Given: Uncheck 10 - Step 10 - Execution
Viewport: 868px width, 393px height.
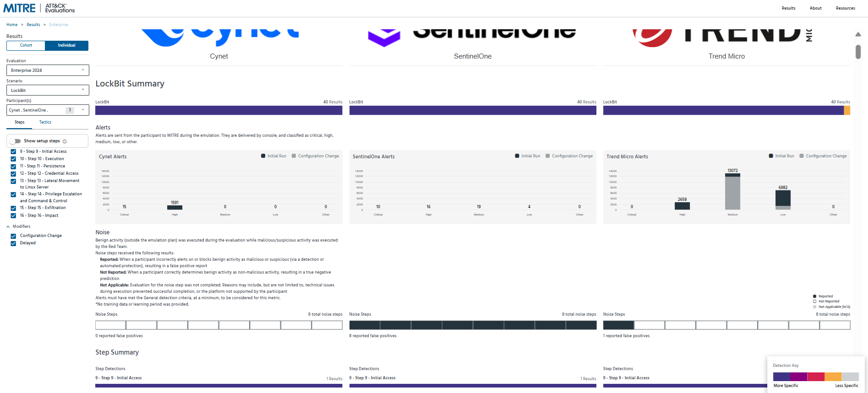Looking at the screenshot, I should click(x=13, y=159).
